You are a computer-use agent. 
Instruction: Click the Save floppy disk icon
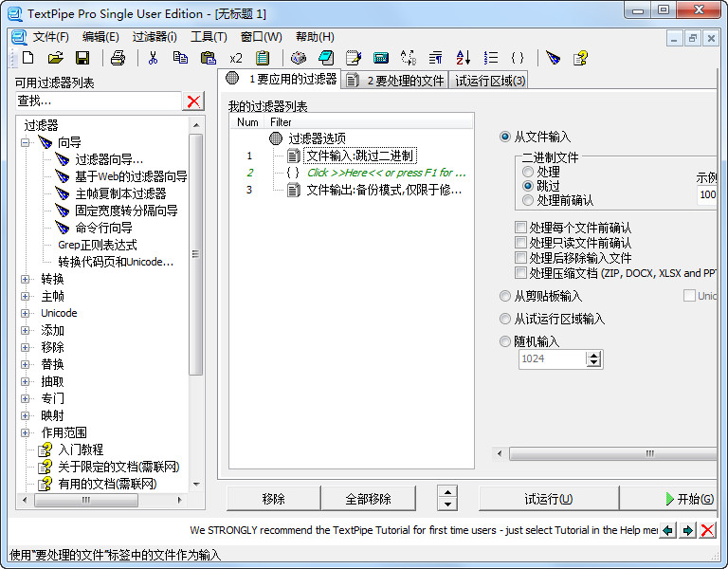82,58
